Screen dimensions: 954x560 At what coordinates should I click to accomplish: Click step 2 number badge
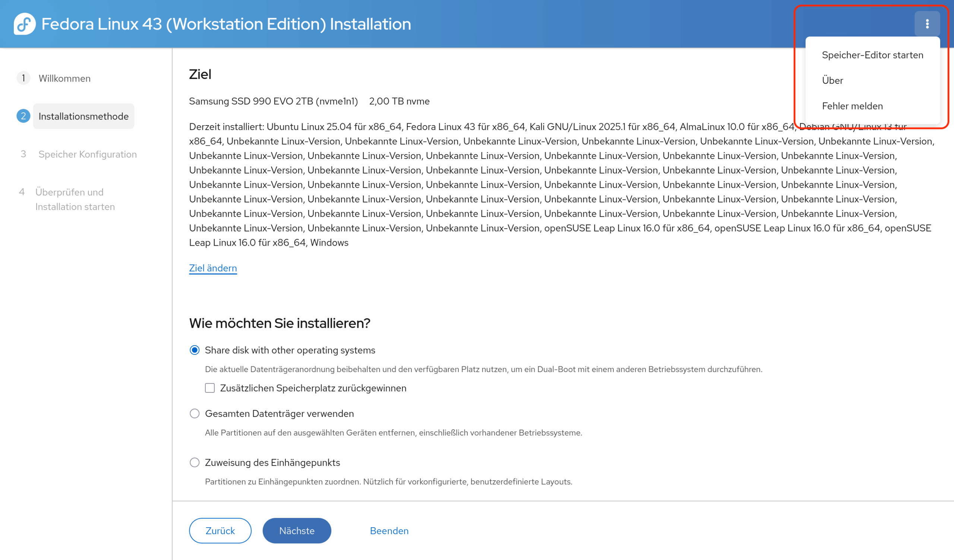(x=23, y=116)
